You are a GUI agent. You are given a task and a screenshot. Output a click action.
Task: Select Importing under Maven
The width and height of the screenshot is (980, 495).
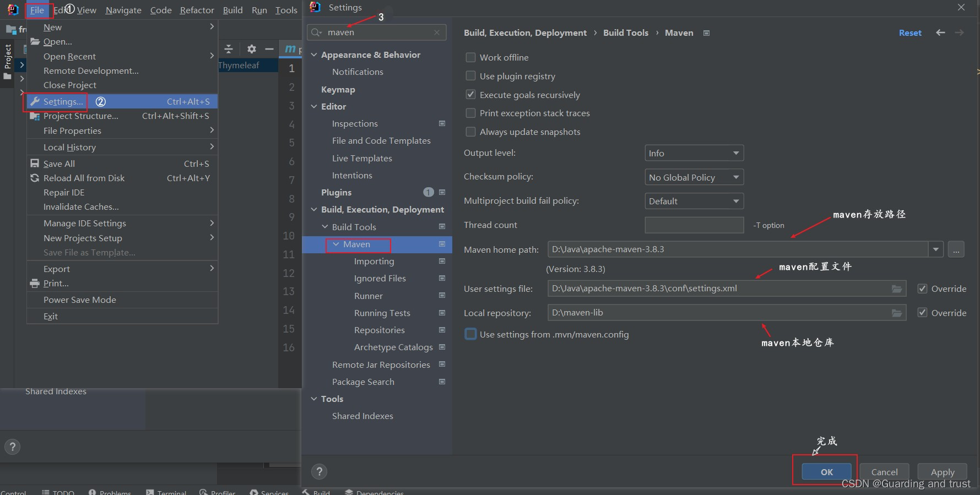click(374, 261)
